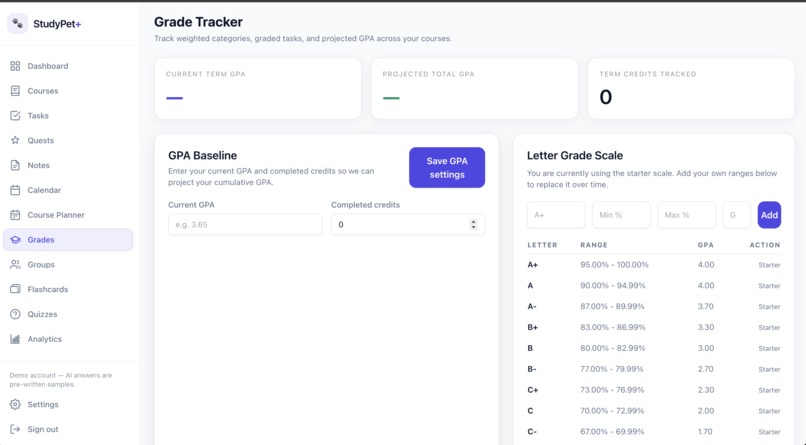806x445 pixels.
Task: Click Starter label in the B+ row
Action: click(x=769, y=327)
